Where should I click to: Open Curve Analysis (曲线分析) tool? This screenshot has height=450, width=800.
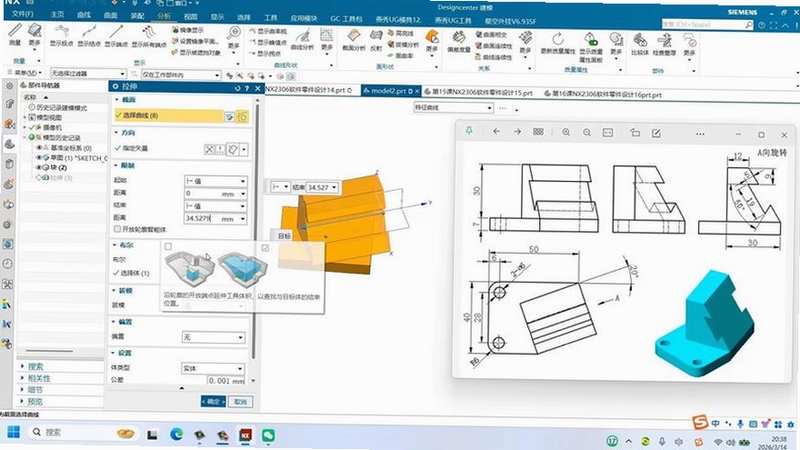click(303, 40)
